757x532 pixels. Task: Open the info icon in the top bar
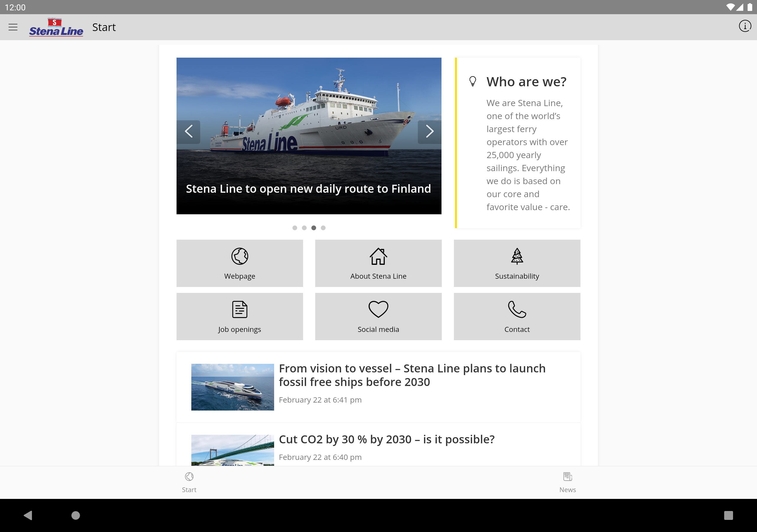click(x=745, y=26)
